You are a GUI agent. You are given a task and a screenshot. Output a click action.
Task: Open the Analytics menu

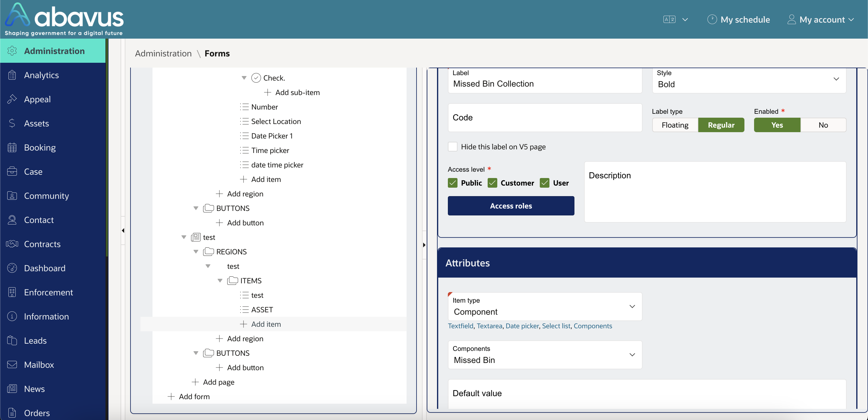coord(53,75)
